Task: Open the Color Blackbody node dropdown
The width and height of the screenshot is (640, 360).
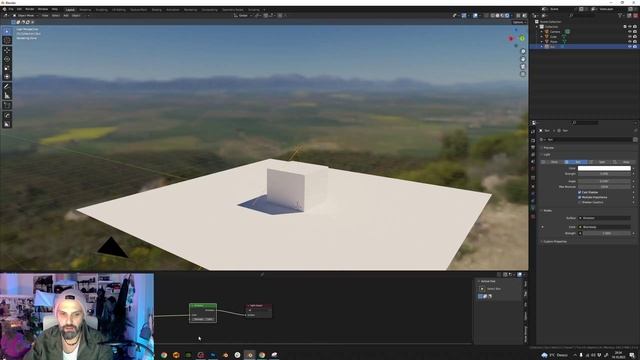Action: pyautogui.click(x=604, y=227)
